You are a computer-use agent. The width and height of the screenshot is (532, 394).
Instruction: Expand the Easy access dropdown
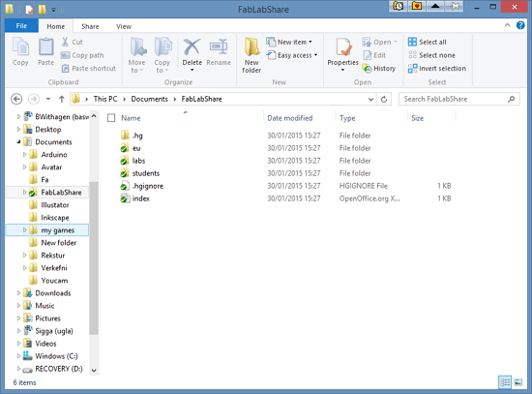[x=292, y=55]
